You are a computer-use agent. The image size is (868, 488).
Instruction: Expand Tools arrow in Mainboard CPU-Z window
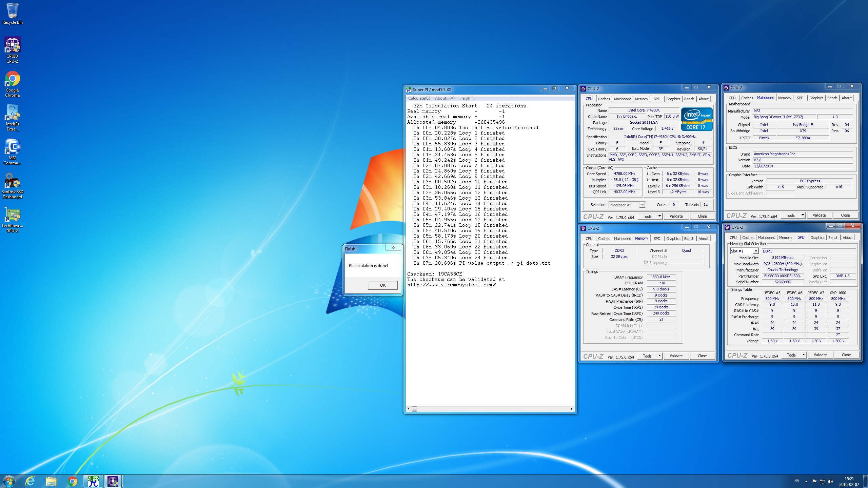[x=803, y=215]
